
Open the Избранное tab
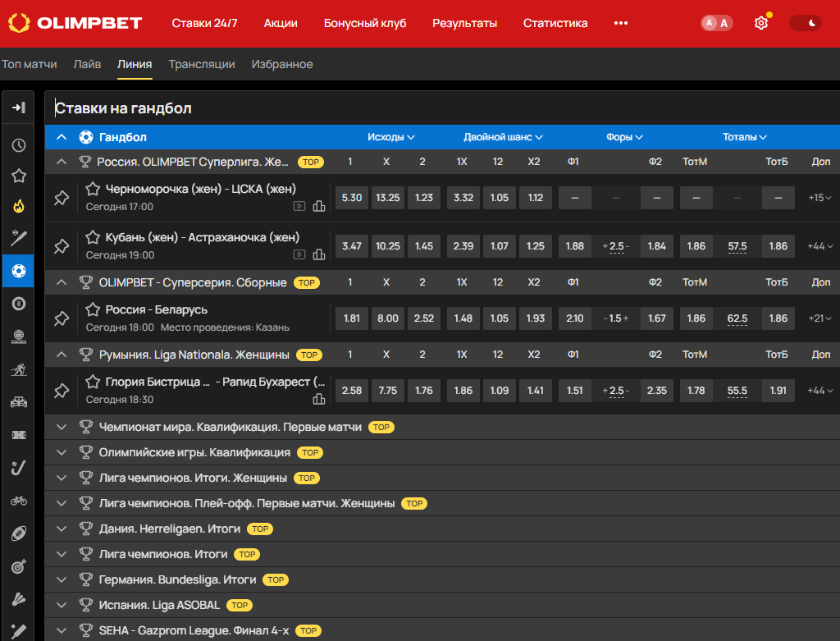(282, 64)
